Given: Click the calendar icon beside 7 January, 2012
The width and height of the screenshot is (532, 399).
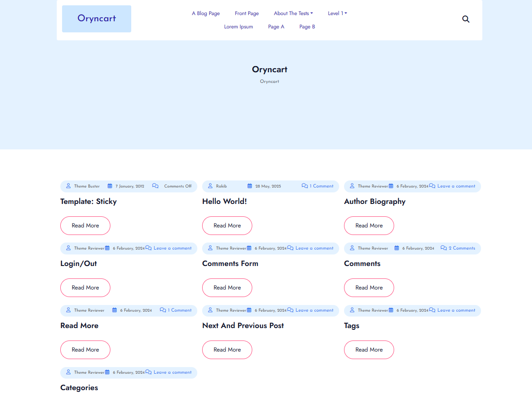Looking at the screenshot, I should coord(110,186).
